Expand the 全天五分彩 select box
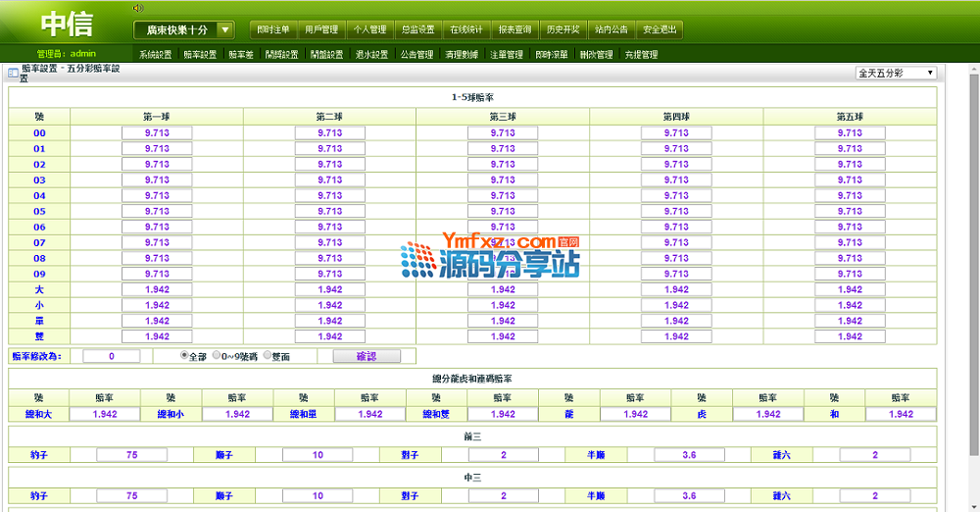The width and height of the screenshot is (980, 512). pyautogui.click(x=896, y=74)
